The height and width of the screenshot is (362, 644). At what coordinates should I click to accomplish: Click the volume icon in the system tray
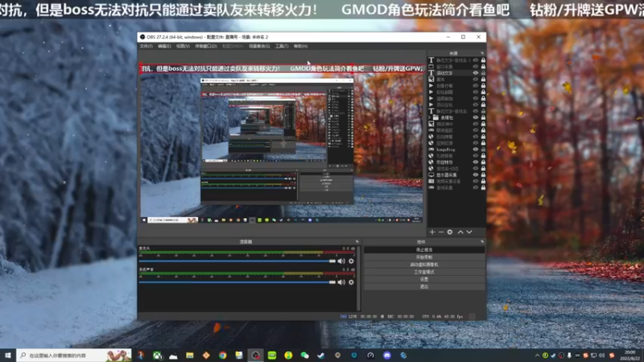pos(601,356)
